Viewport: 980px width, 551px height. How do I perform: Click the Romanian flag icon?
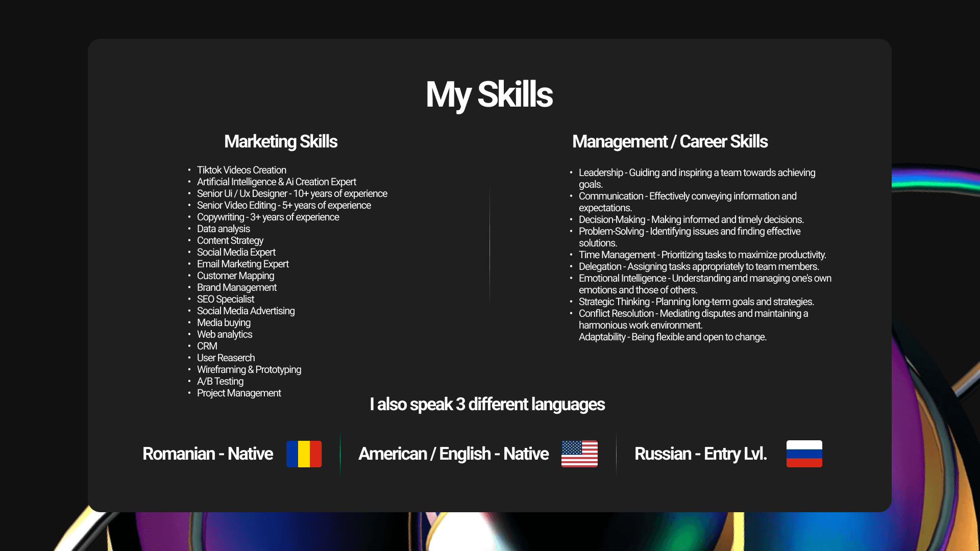pos(304,454)
